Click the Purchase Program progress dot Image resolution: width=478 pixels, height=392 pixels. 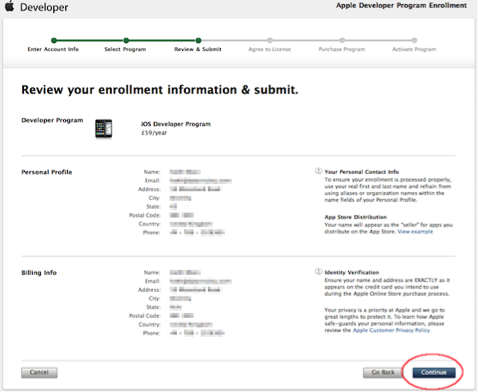point(342,40)
